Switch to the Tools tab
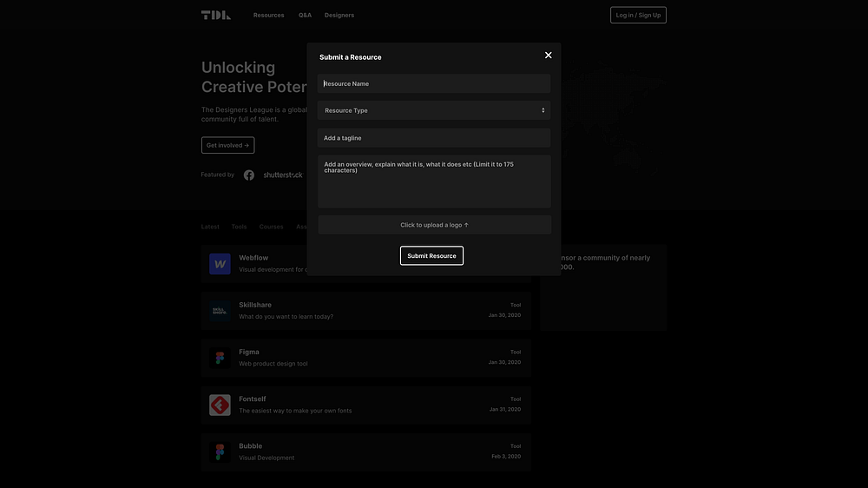 (x=240, y=227)
